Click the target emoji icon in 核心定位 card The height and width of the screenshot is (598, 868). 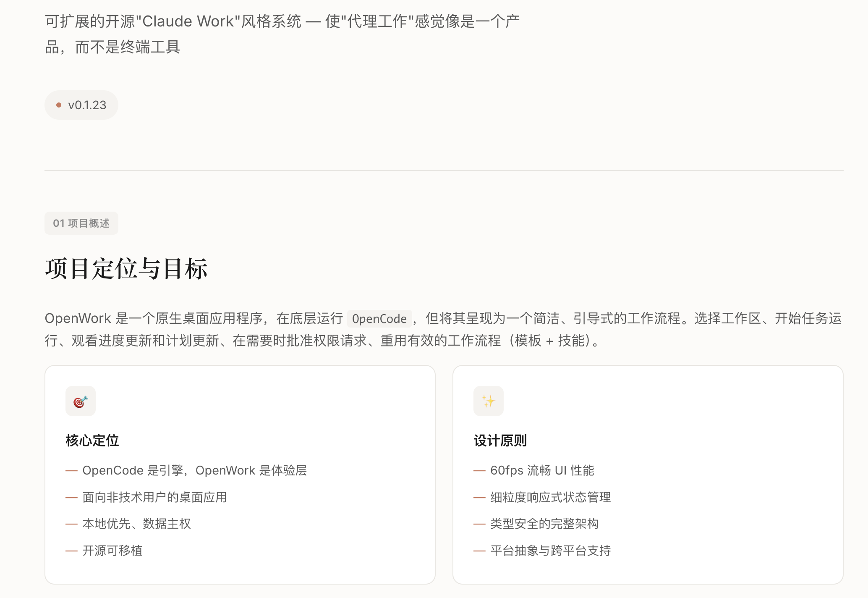point(81,401)
